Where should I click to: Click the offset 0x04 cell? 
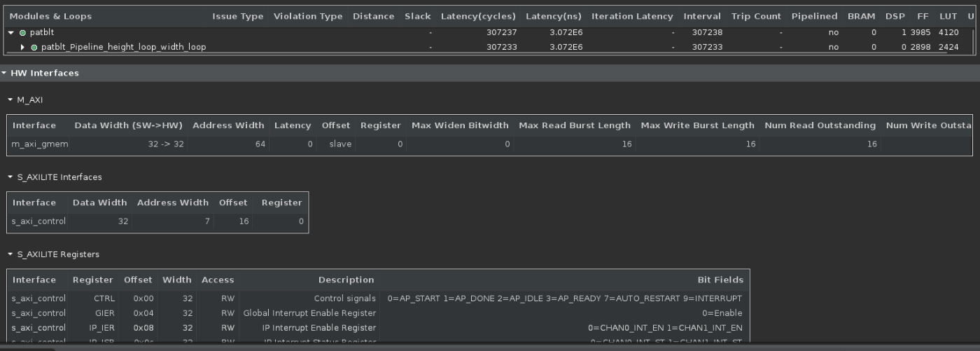pyautogui.click(x=143, y=313)
